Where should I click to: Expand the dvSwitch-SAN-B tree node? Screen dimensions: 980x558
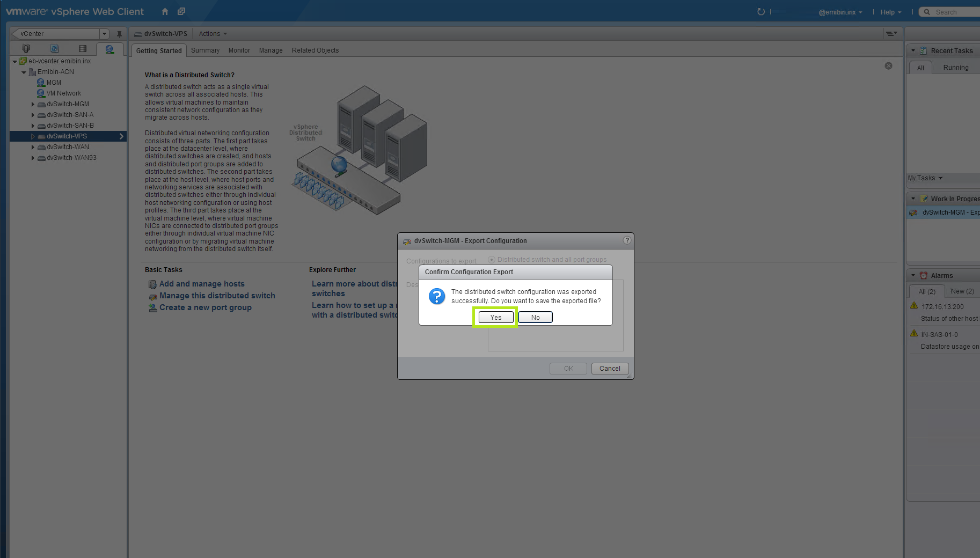[x=33, y=126]
